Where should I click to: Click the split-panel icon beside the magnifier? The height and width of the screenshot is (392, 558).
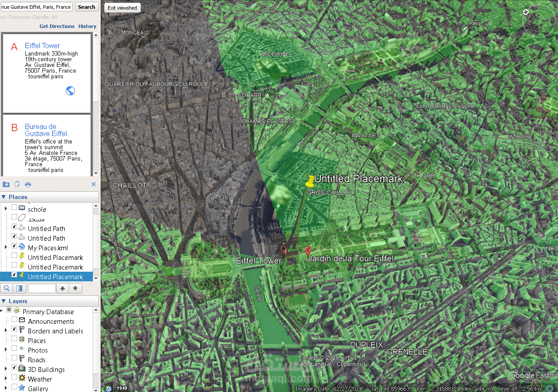pyautogui.click(x=19, y=288)
